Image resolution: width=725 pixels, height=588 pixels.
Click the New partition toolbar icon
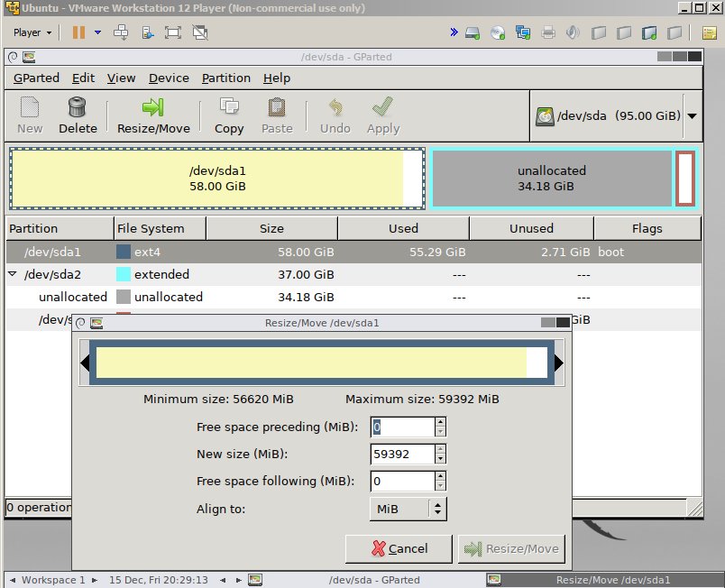click(x=30, y=106)
